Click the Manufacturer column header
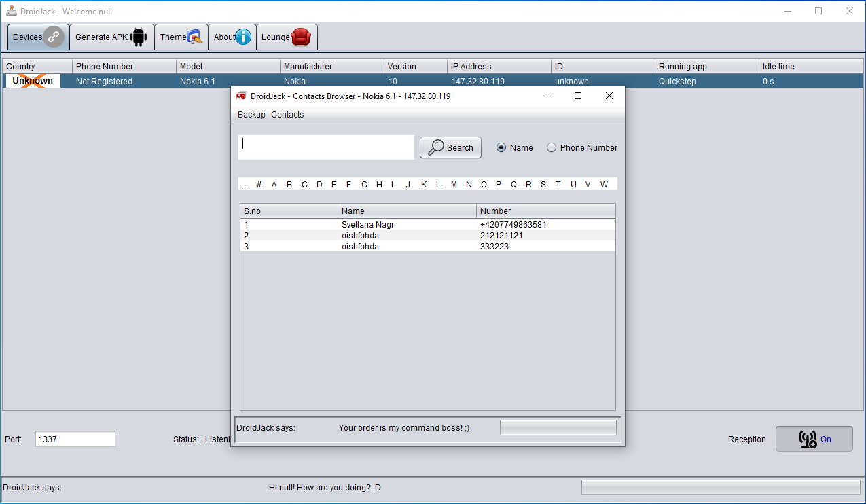This screenshot has height=504, width=866. coord(332,66)
